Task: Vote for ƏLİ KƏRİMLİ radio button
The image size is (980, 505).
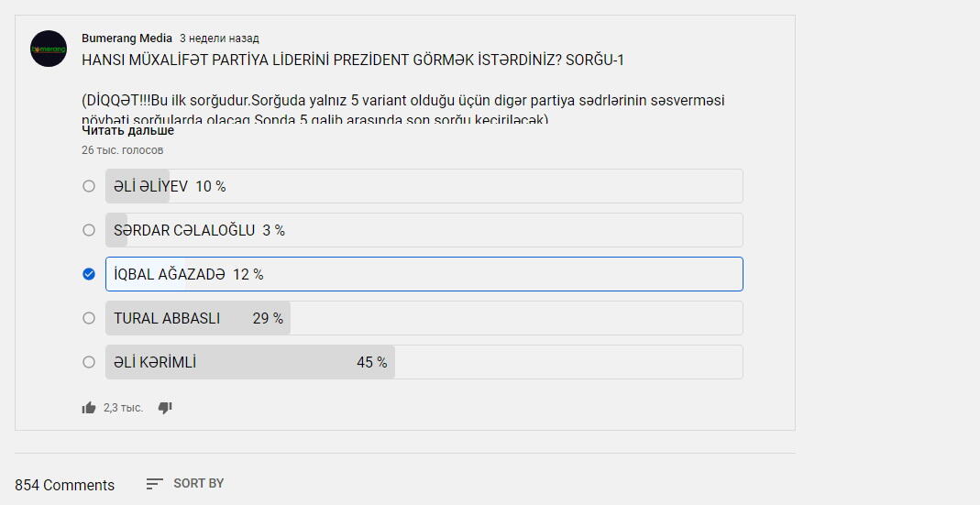Action: pos(89,362)
